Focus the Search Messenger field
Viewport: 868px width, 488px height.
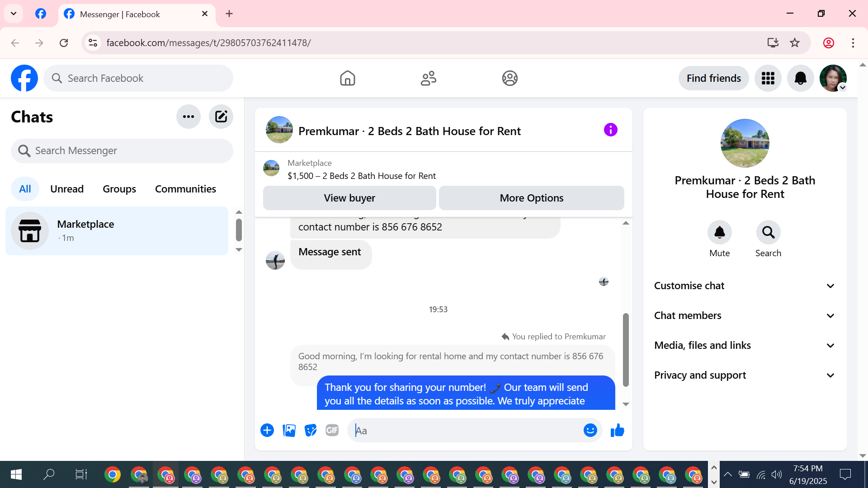(122, 150)
